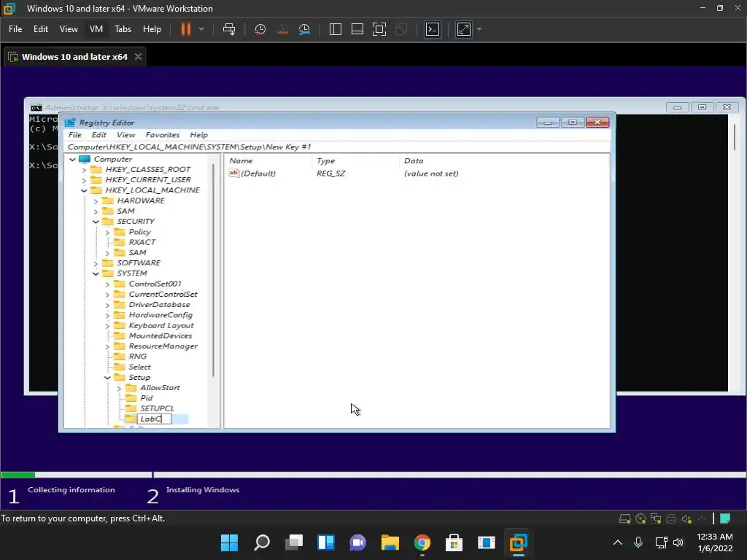The width and height of the screenshot is (747, 560).
Task: Select the MountedDevices key
Action: [160, 335]
